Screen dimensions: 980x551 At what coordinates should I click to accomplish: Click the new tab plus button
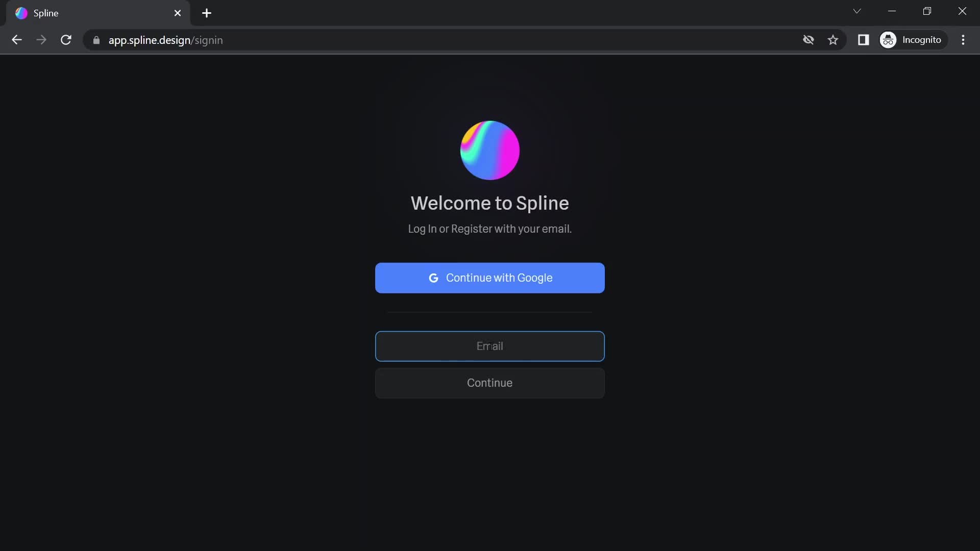206,13
